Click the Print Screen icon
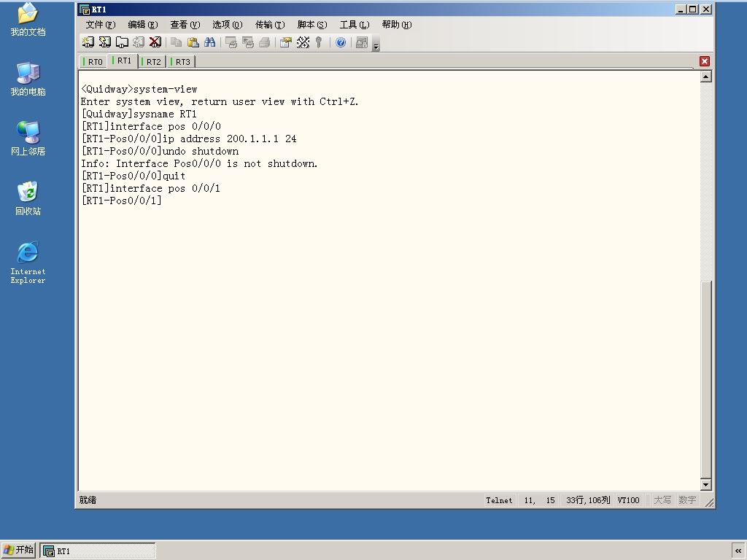Screen dimensions: 747x560 (231, 42)
